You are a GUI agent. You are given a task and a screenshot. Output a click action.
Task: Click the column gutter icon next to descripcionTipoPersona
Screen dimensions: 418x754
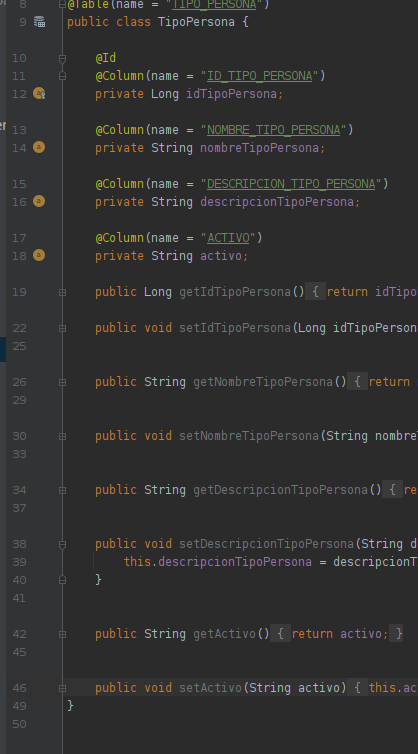(x=39, y=201)
